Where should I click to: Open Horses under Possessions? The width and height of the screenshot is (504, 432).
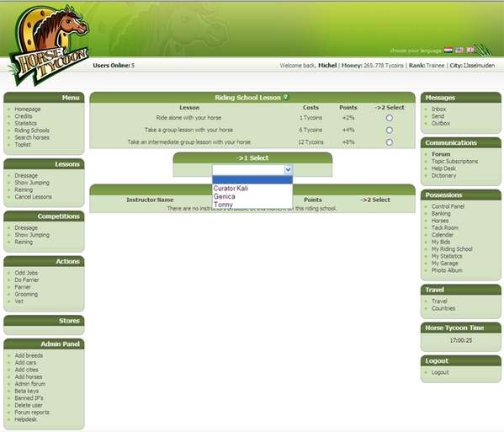click(x=440, y=221)
